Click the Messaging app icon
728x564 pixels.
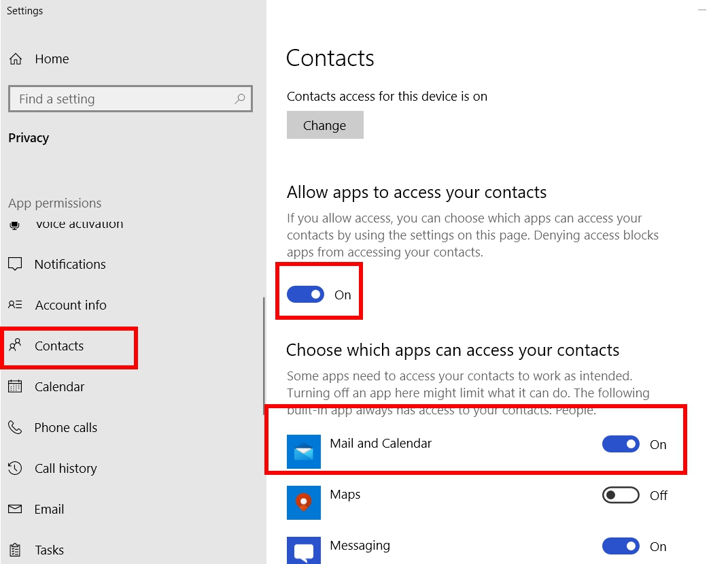click(303, 550)
